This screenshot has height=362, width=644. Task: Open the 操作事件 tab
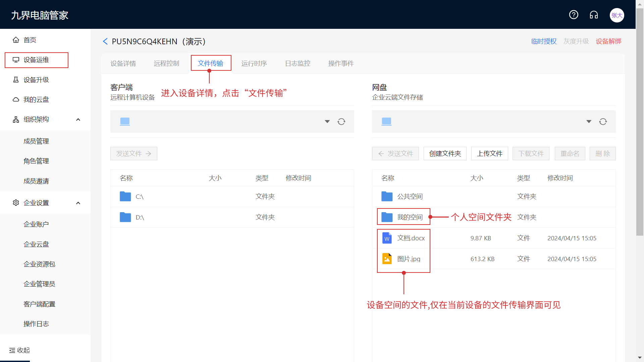341,63
